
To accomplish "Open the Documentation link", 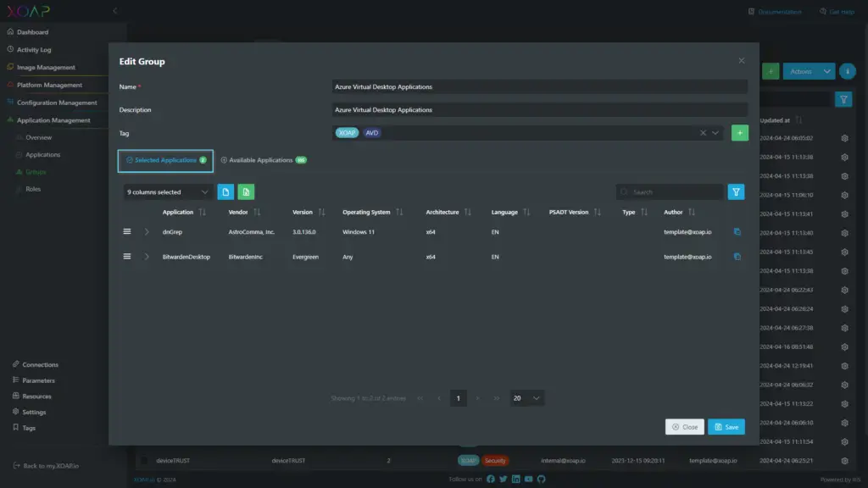I will (775, 12).
